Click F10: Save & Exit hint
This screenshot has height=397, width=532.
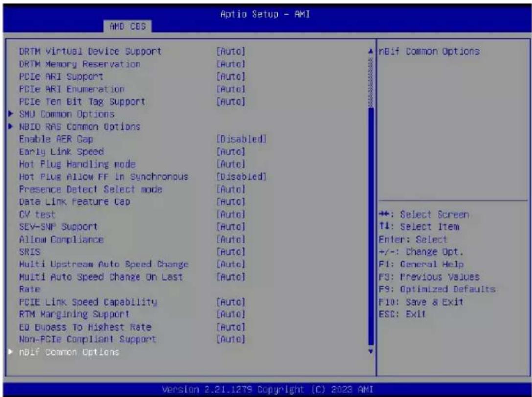(421, 302)
